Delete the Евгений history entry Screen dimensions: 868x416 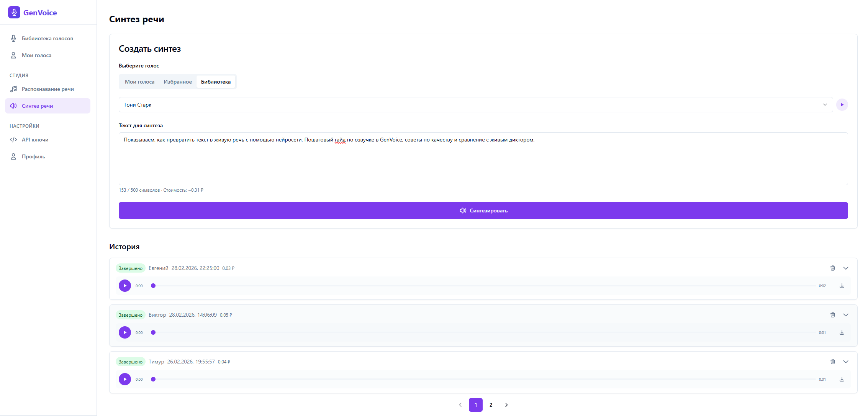832,268
